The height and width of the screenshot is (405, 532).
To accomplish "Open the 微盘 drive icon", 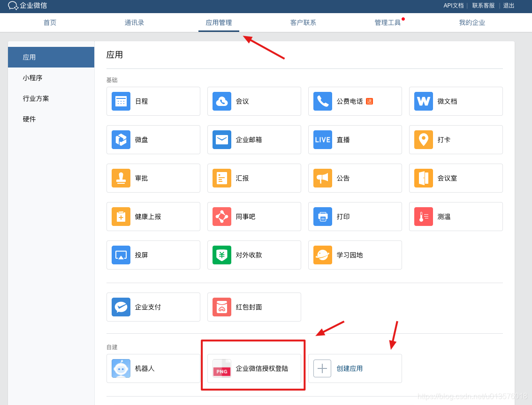I will [121, 140].
